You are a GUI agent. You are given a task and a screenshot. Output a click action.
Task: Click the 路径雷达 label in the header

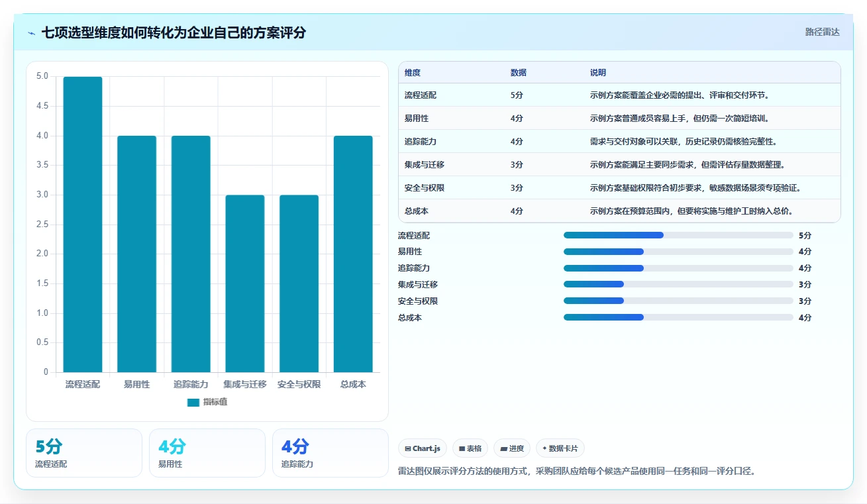click(x=823, y=32)
